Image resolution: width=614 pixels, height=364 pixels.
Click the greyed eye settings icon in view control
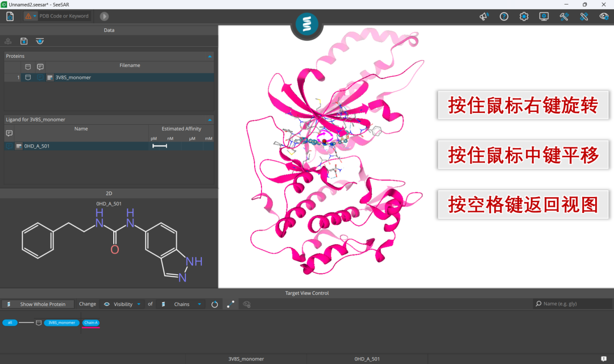coord(247,304)
